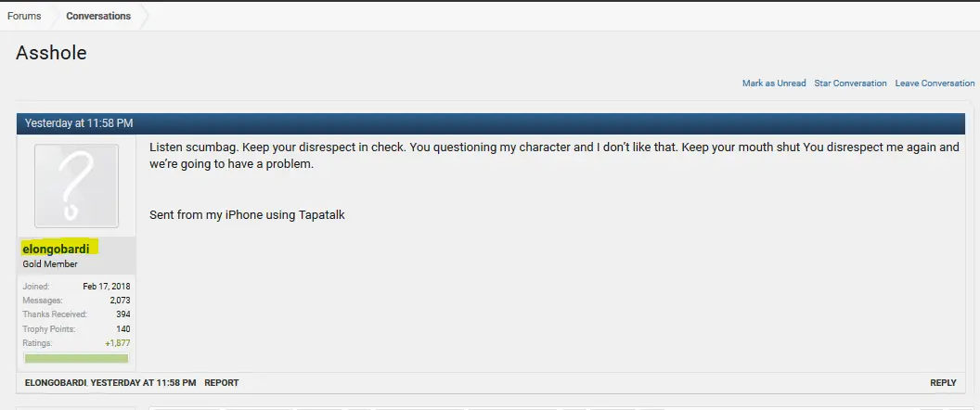Screen dimensions: 980x410
Task: Select ELONGOBARDI in the message footer
Action: click(x=56, y=382)
